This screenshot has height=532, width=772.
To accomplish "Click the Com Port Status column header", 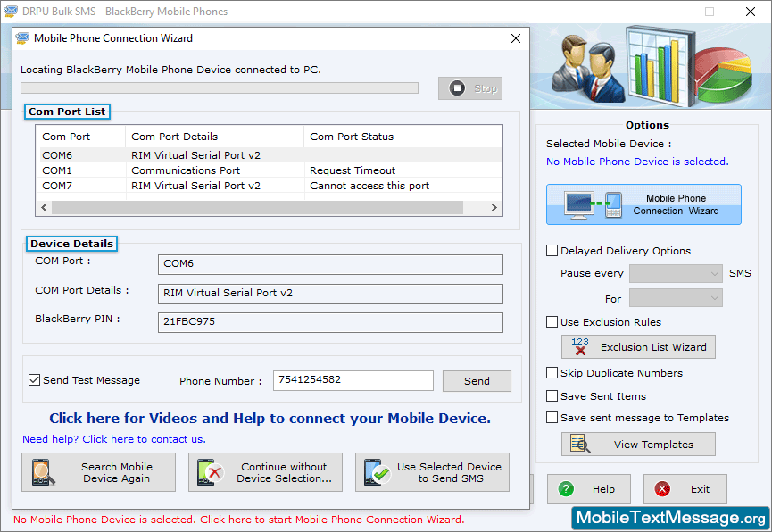I will [x=403, y=137].
